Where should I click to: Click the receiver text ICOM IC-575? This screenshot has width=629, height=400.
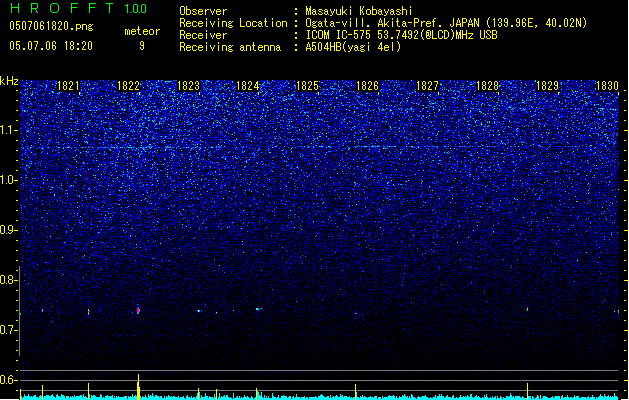(339, 35)
